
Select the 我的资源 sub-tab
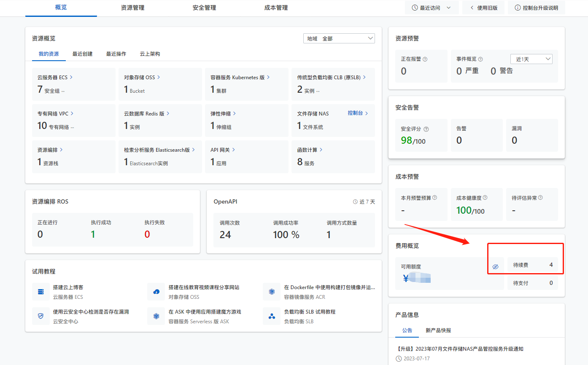(x=49, y=54)
